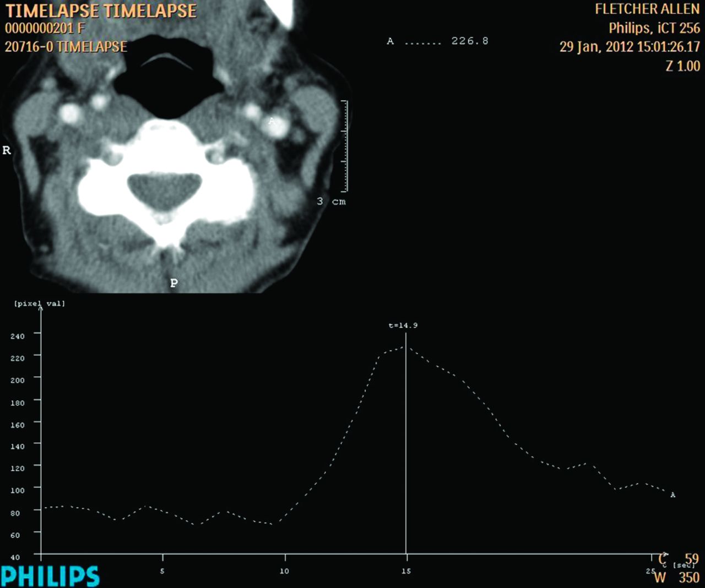Click the ROI A legend value 226.8

click(469, 41)
